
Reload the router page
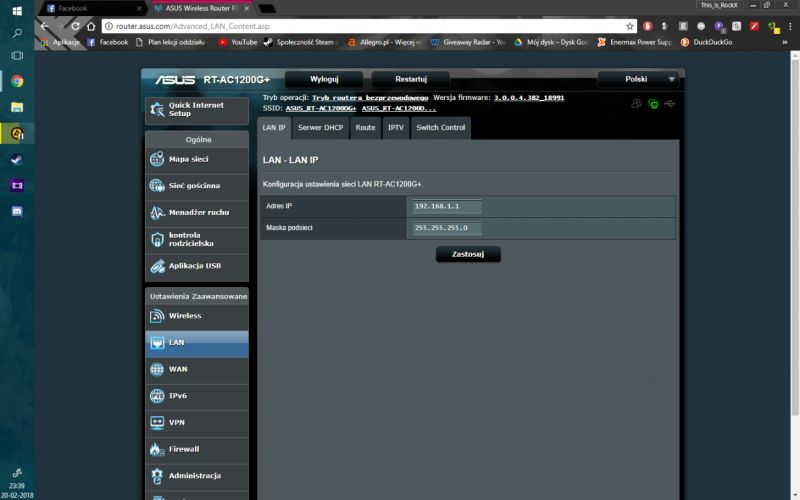[x=76, y=26]
